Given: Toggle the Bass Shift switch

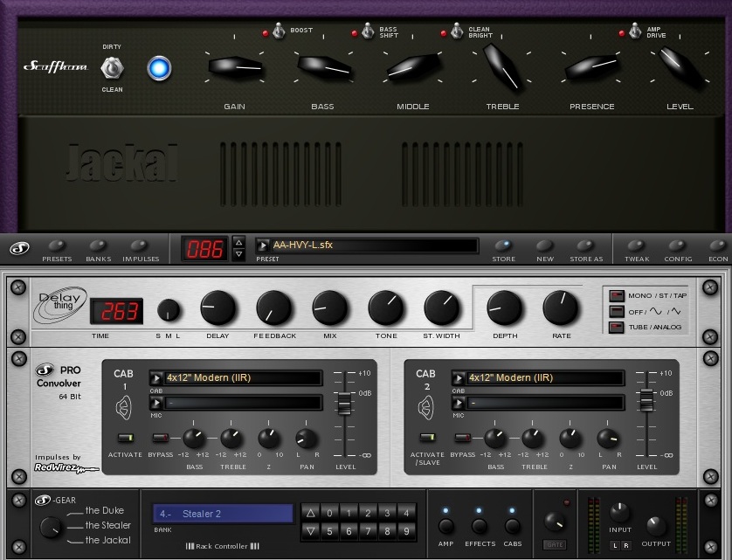Looking at the screenshot, I should coord(368,31).
